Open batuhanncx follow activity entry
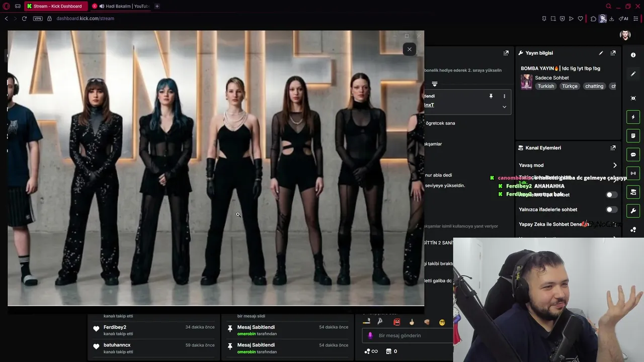 [154, 348]
